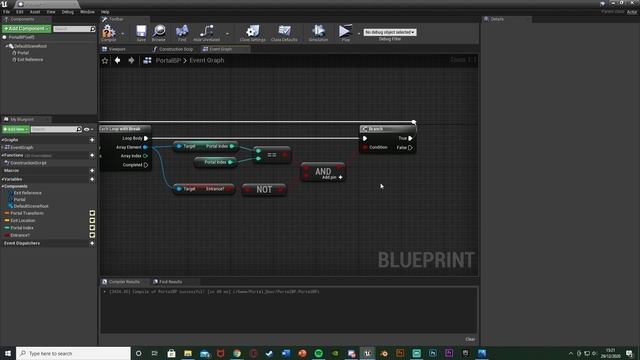Bookmark graph with the star icon

[105, 60]
